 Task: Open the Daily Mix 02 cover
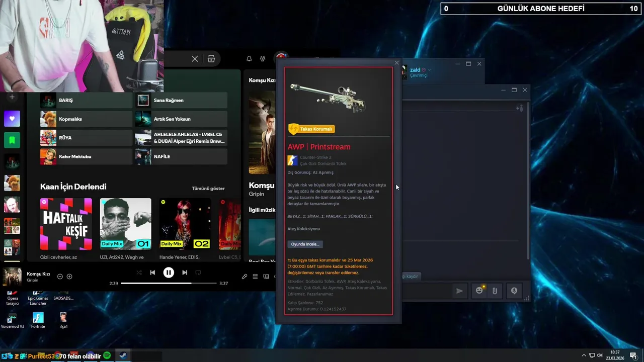tap(185, 224)
